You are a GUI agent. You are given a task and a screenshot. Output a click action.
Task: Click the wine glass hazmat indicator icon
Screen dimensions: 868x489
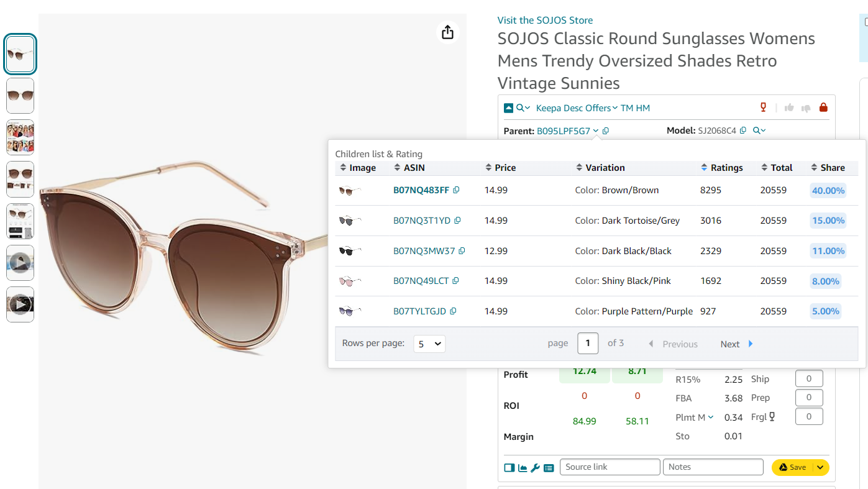[x=763, y=107]
